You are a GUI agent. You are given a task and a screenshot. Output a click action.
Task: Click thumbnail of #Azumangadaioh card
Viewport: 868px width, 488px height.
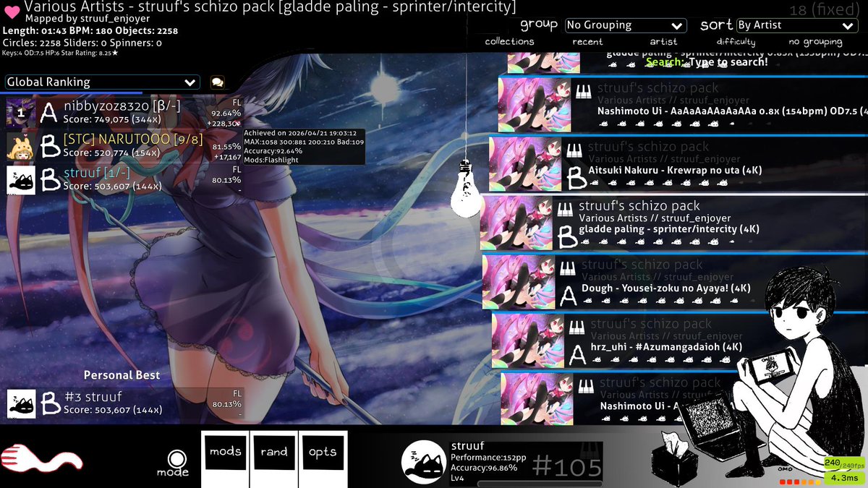[x=527, y=341]
